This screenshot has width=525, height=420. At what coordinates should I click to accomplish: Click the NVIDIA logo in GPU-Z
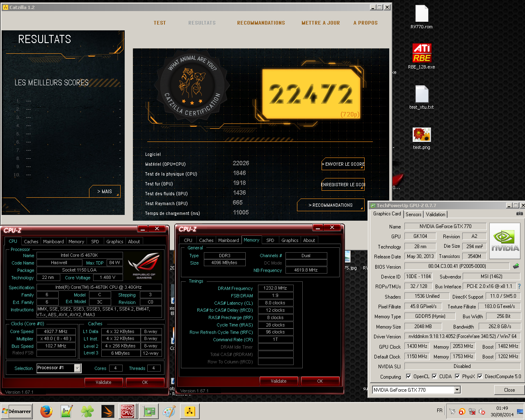[505, 241]
